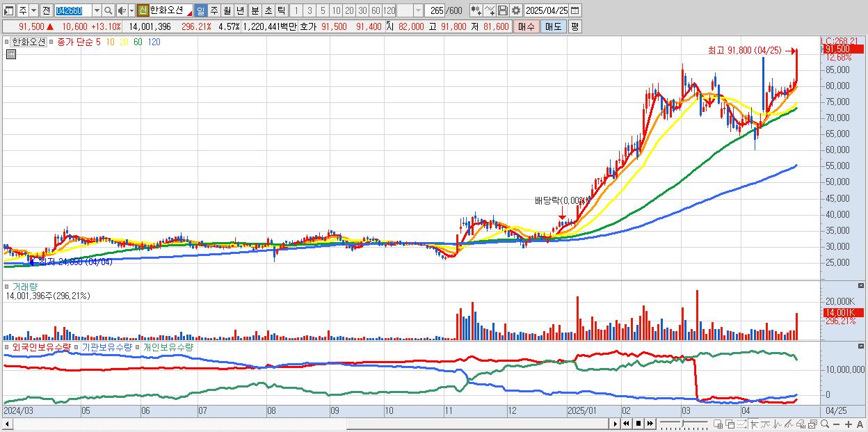868x432 pixels.
Task: Open the empty period combo box dropdown
Action: pos(418,10)
